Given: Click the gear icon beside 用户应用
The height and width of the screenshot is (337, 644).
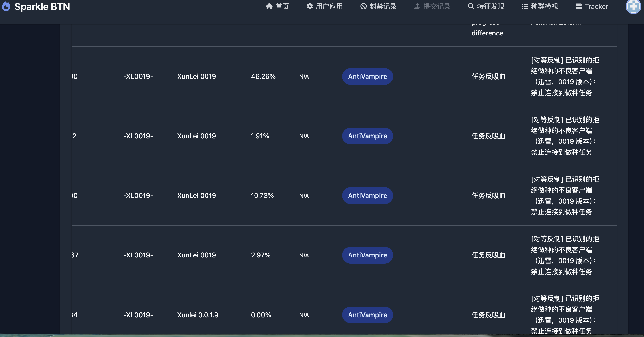Looking at the screenshot, I should 310,6.
